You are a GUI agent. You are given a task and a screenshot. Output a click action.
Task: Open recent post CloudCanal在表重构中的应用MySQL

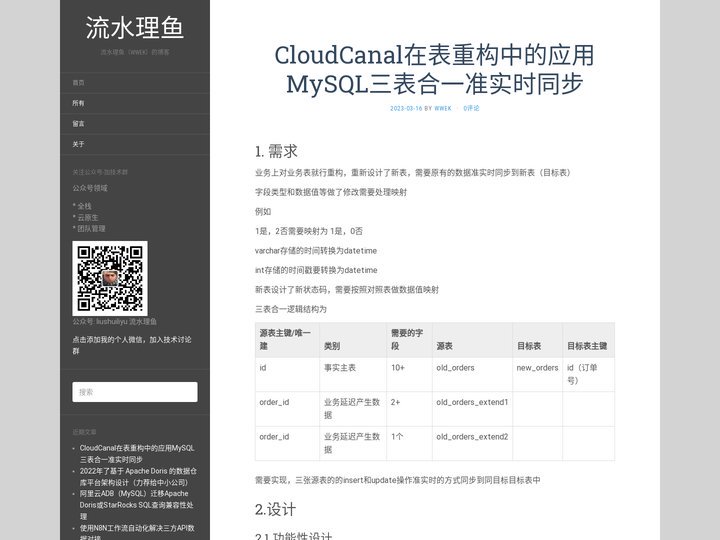click(x=137, y=454)
